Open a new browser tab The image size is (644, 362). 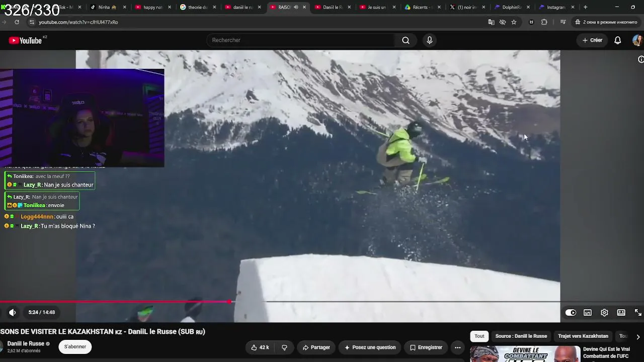(585, 8)
